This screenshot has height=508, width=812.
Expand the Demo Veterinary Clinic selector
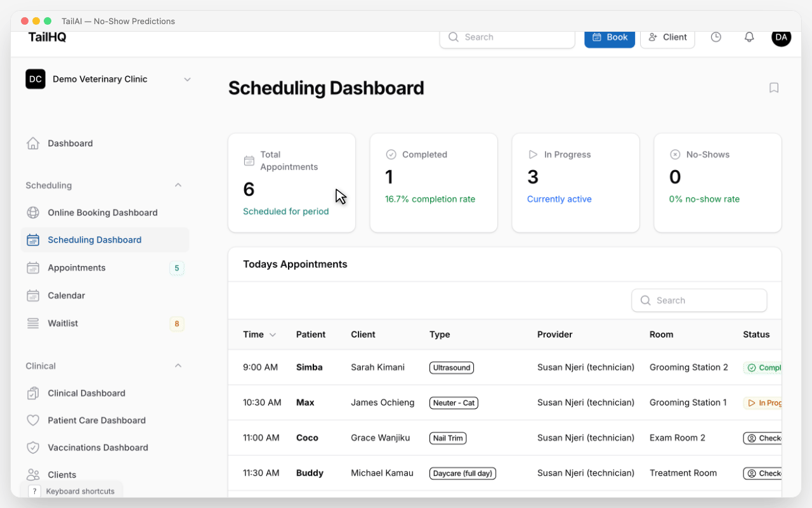pyautogui.click(x=187, y=79)
